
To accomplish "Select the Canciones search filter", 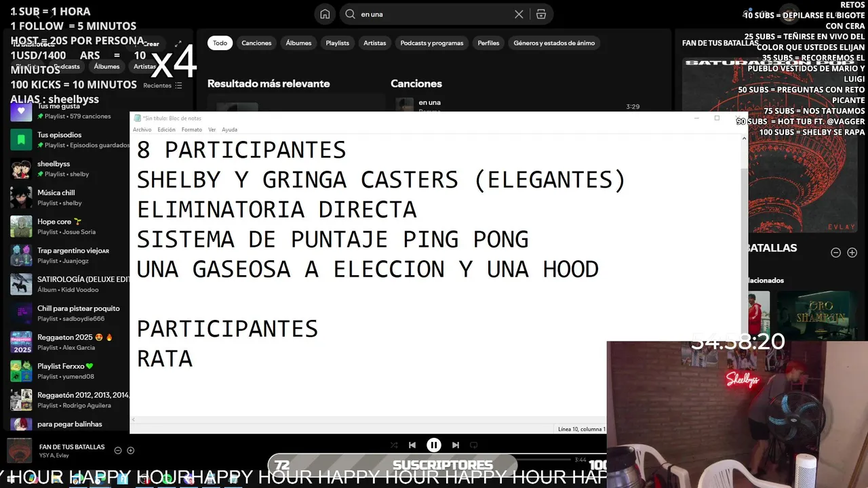I will [256, 43].
